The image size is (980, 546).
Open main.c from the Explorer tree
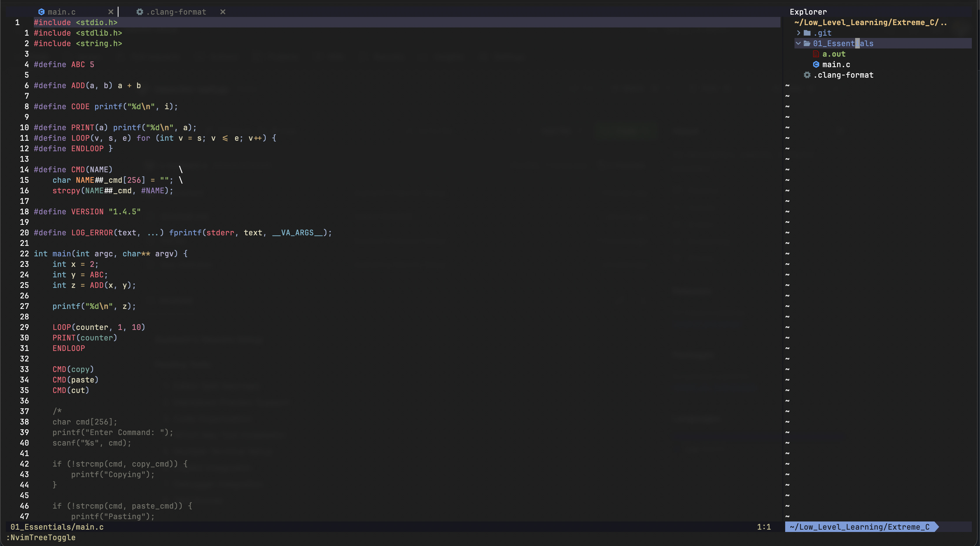coord(836,64)
